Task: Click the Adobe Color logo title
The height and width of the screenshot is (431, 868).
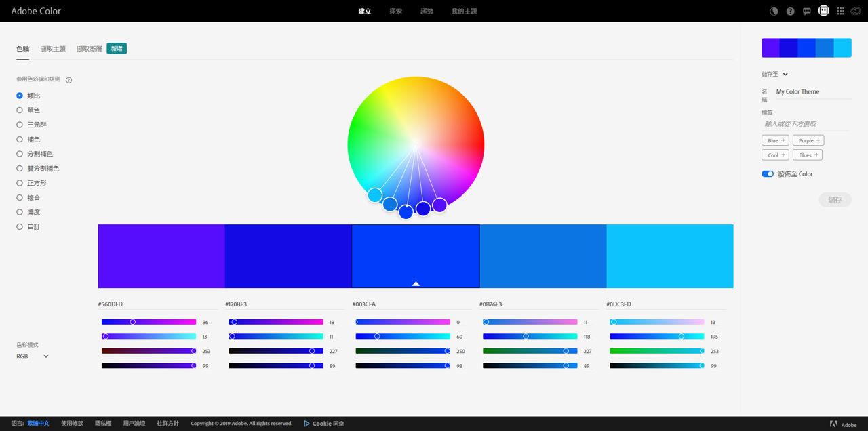Action: pos(36,11)
